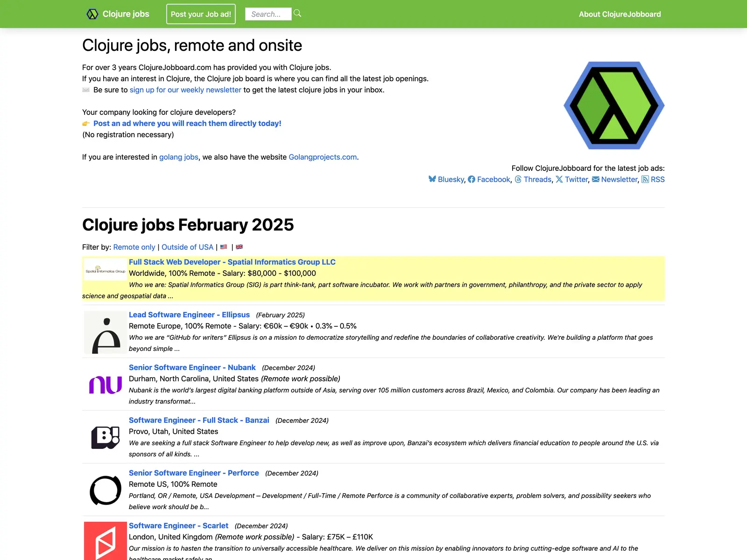
Task: Open the Facebook icon link
Action: pos(472,179)
